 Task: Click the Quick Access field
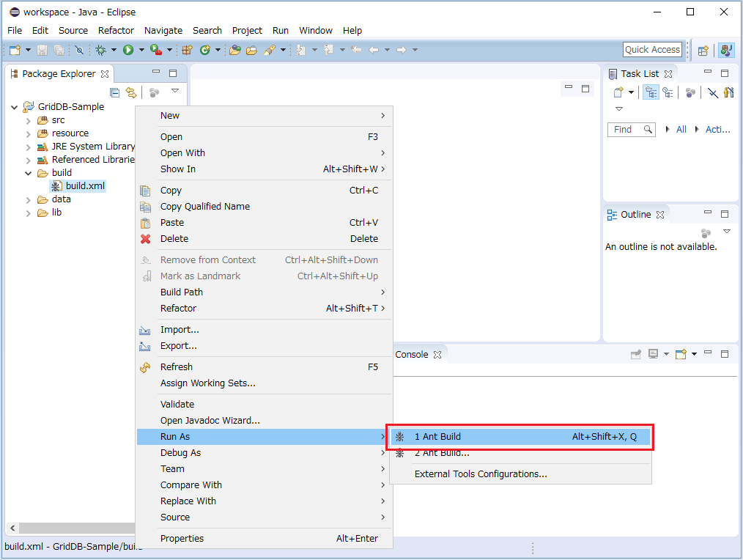click(652, 49)
